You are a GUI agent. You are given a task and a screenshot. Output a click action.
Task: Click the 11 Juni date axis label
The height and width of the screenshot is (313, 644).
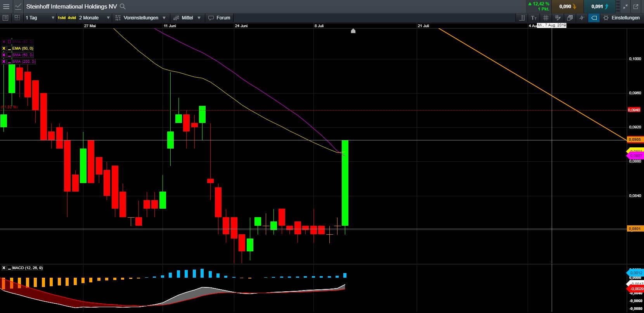click(170, 26)
